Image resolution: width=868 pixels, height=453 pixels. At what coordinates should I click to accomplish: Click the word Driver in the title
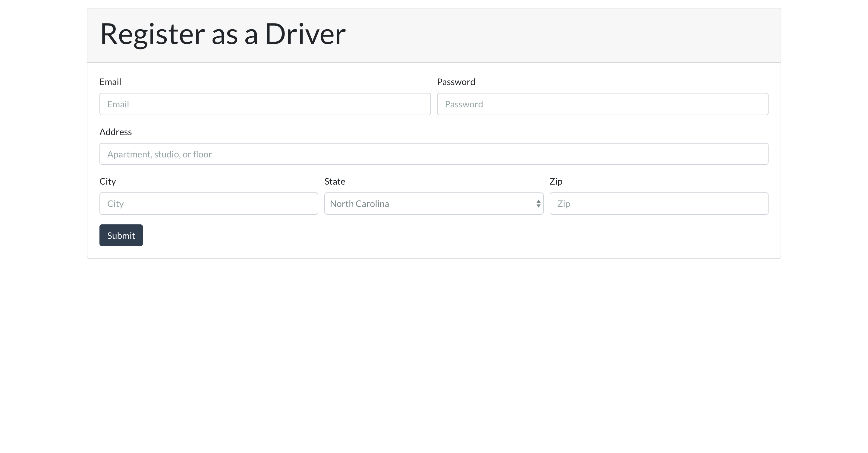305,34
